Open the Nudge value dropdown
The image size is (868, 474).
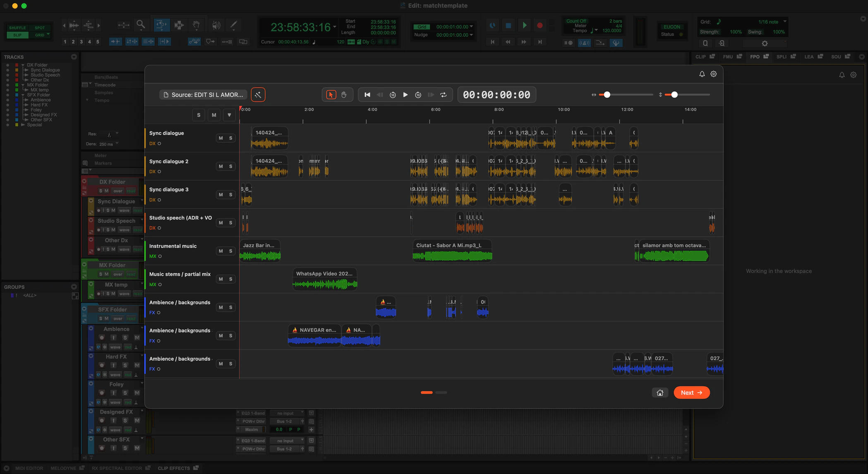click(471, 35)
